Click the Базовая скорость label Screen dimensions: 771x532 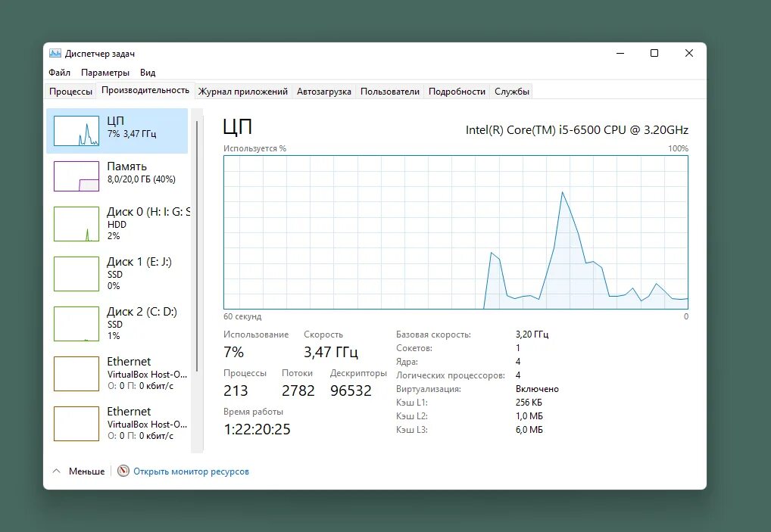pos(433,334)
